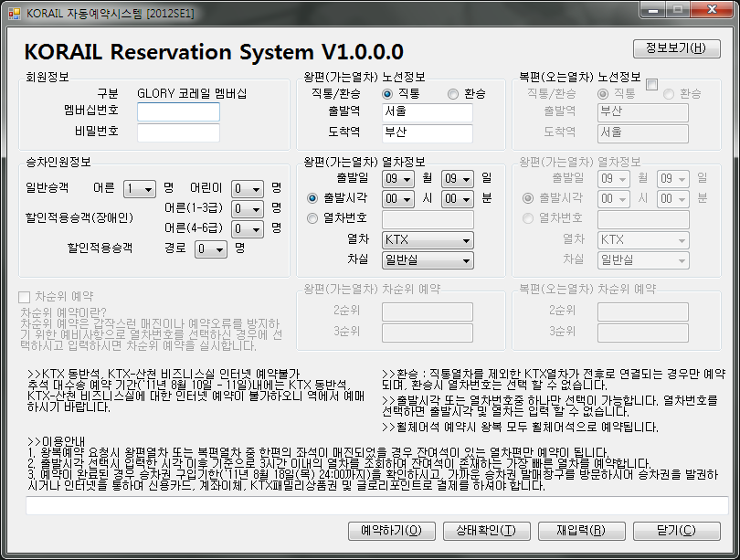Select 직통 radio for outbound route
Viewport: 740px width, 560px height.
[387, 94]
